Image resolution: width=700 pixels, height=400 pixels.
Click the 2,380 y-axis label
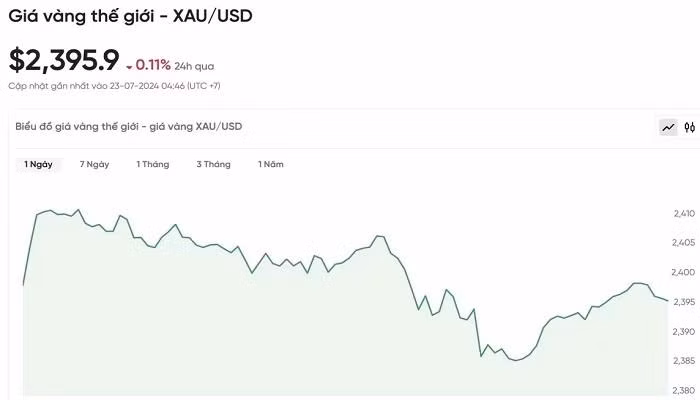pos(684,390)
